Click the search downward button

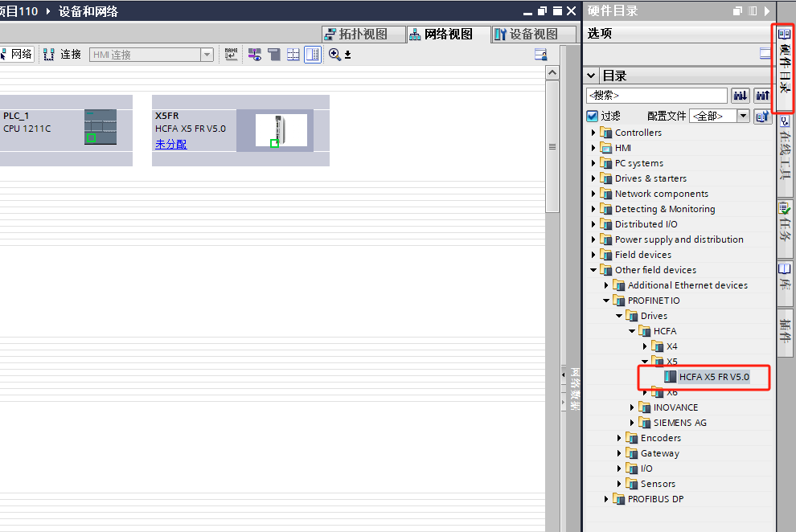point(741,96)
